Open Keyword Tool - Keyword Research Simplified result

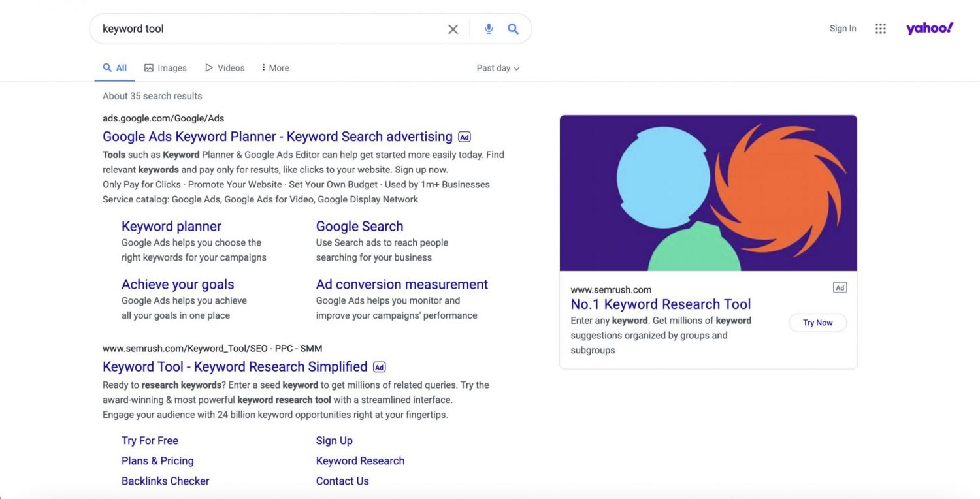point(235,367)
